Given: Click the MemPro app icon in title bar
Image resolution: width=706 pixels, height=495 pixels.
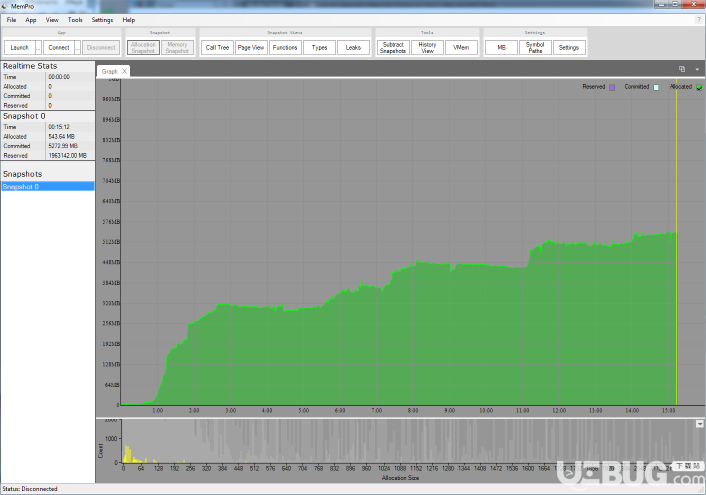Looking at the screenshot, I should point(5,6).
